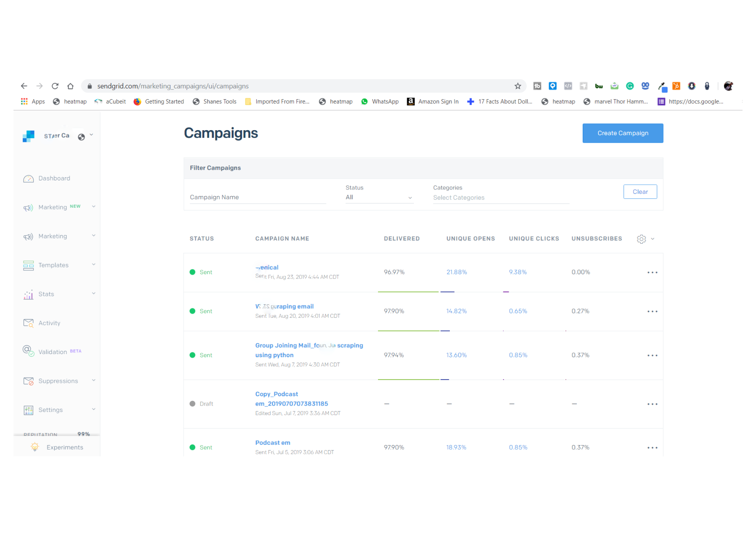The height and width of the screenshot is (534, 756).
Task: Open the Dashboard from the sidebar
Action: point(54,178)
